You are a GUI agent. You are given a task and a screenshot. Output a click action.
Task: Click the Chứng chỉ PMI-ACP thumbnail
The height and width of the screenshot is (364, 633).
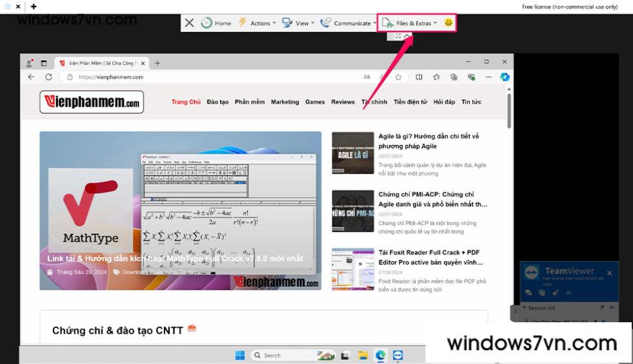[x=353, y=211]
